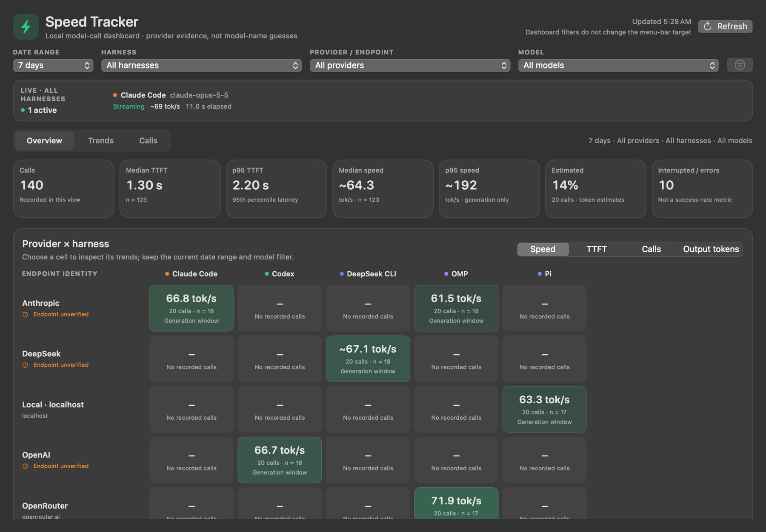Click the OpenAI endpoint unverified warning icon
Viewport: 766px width, 532px height.
tap(25, 467)
